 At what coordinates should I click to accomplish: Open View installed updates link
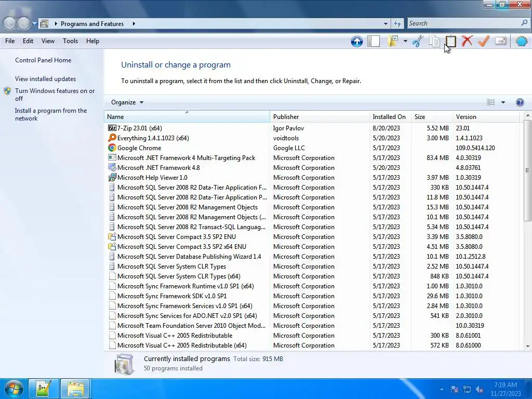(46, 79)
